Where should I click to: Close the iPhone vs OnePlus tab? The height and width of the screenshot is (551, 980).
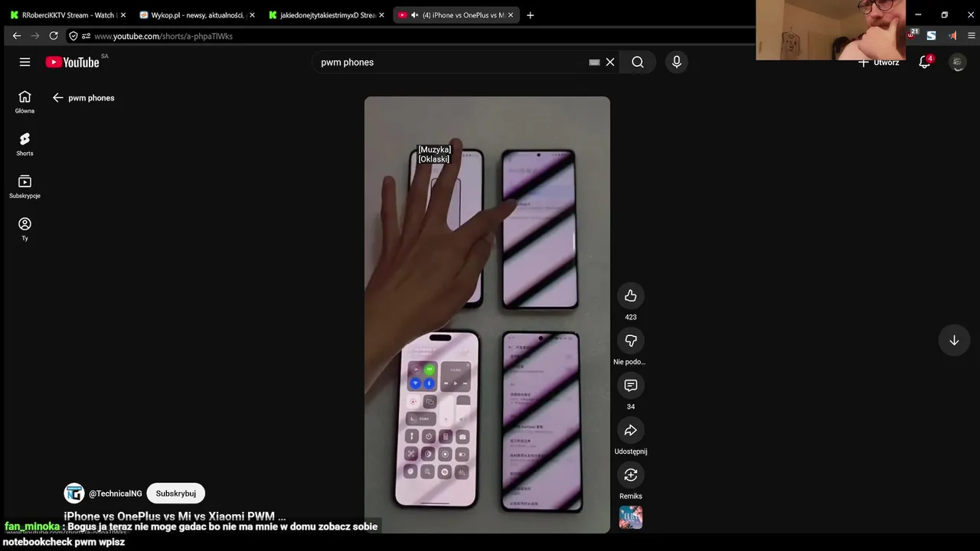click(511, 15)
